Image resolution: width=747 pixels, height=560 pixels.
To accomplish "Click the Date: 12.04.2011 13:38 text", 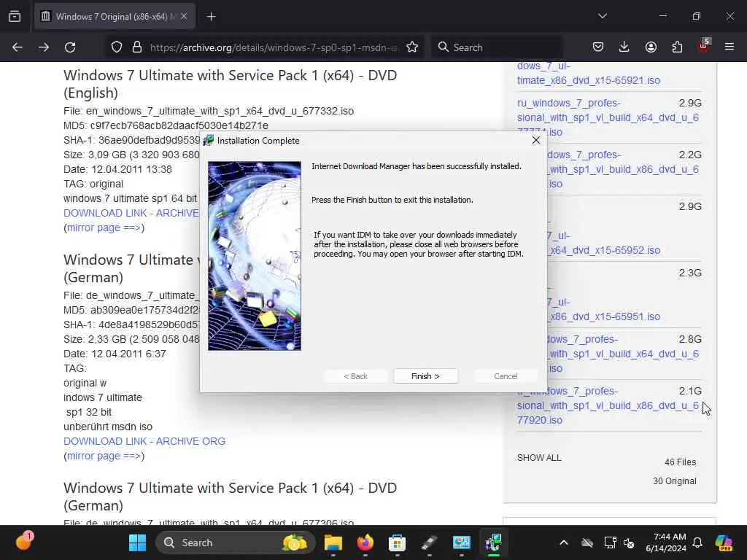I will [x=117, y=169].
